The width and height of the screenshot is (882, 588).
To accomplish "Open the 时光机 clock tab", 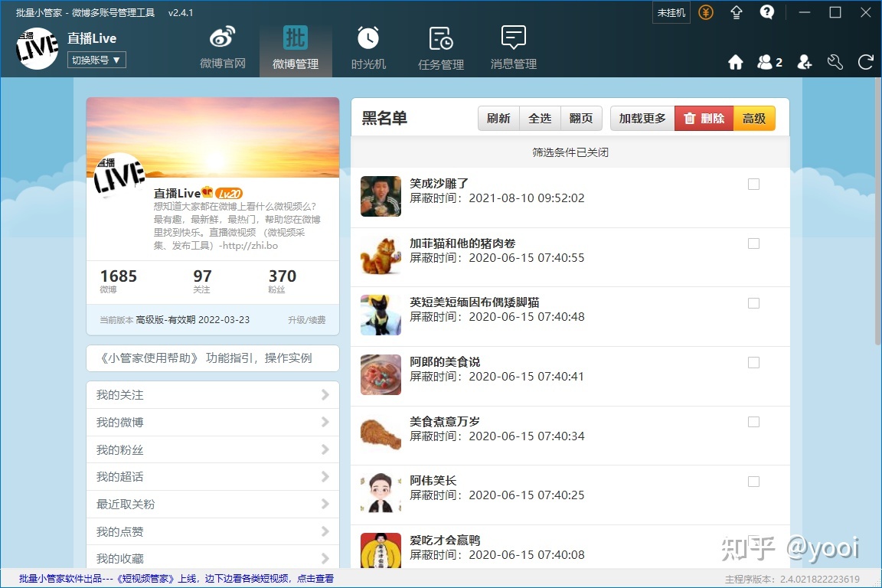I will click(x=368, y=47).
